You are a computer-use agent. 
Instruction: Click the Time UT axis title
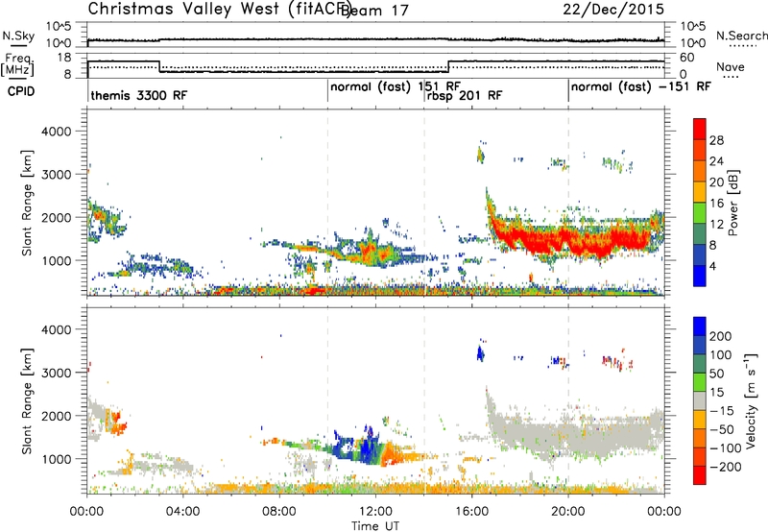[375, 526]
